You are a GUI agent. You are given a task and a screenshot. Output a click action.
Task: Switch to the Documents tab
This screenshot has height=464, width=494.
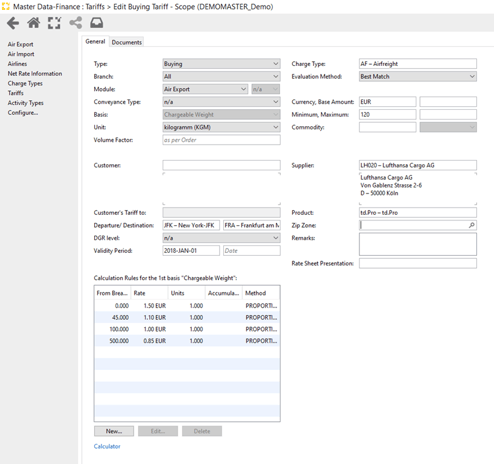tap(127, 42)
